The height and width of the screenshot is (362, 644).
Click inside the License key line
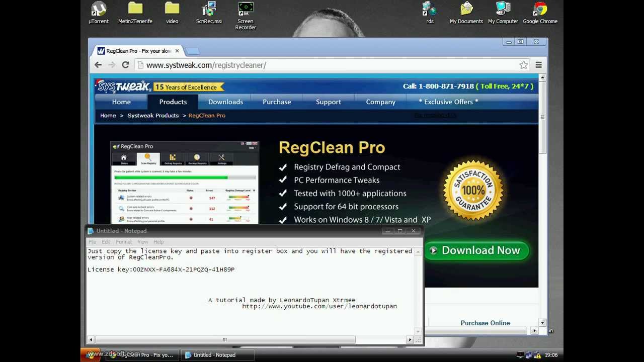161,269
